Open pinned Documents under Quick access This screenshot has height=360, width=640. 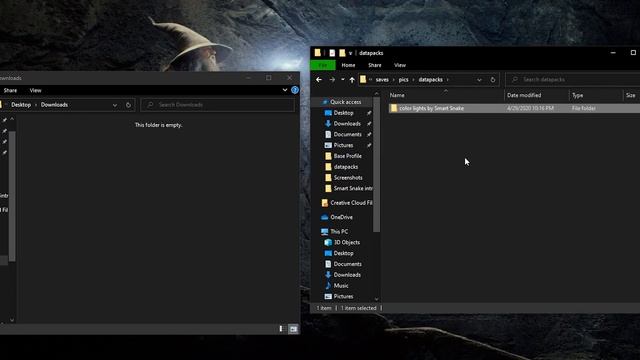pos(347,134)
